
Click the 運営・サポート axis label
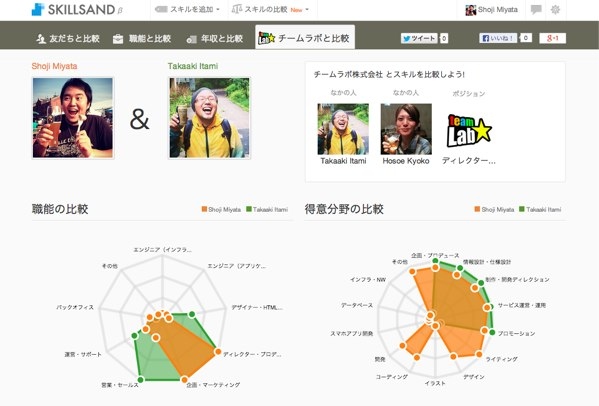83,354
